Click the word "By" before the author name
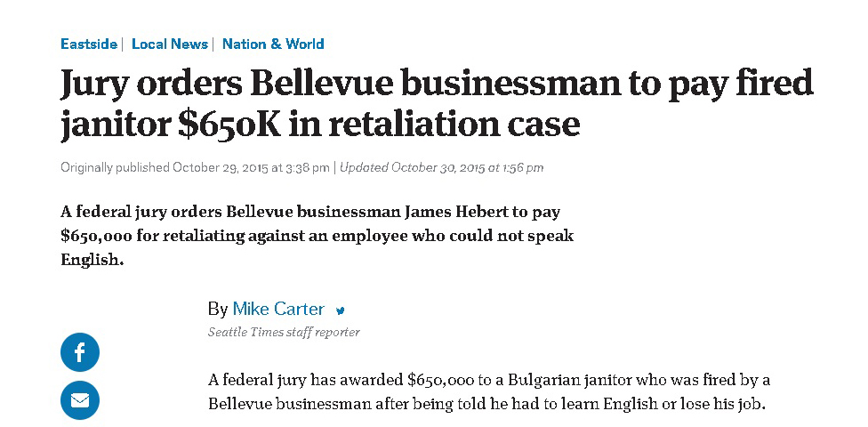Image resolution: width=868 pixels, height=427 pixels. pyautogui.click(x=218, y=310)
